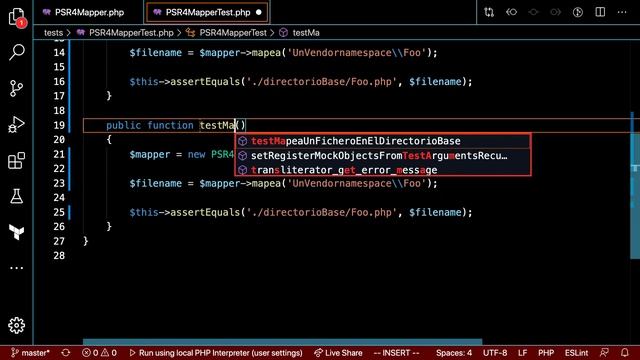Click the middle commit navigation icon
The width and height of the screenshot is (640, 360).
[533, 12]
